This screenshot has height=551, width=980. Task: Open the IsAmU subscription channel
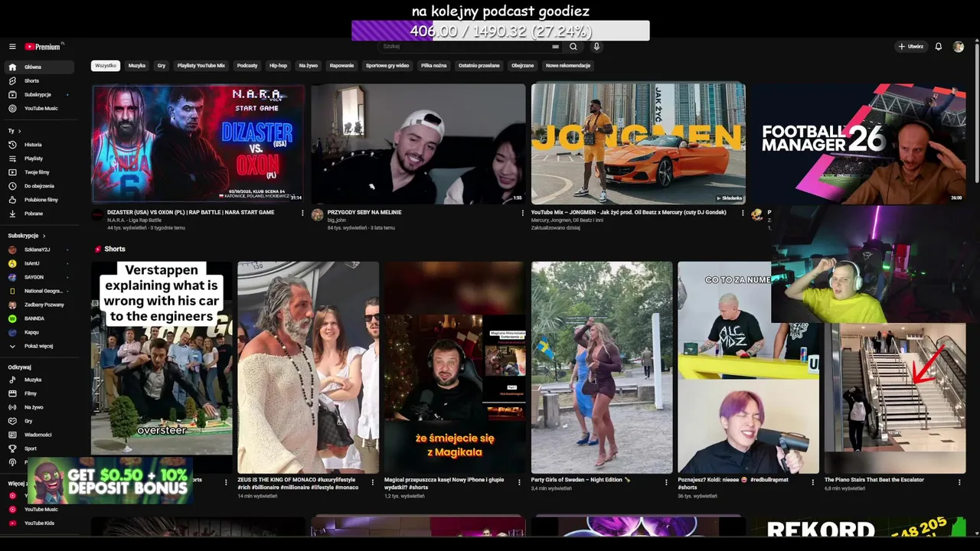coord(38,263)
